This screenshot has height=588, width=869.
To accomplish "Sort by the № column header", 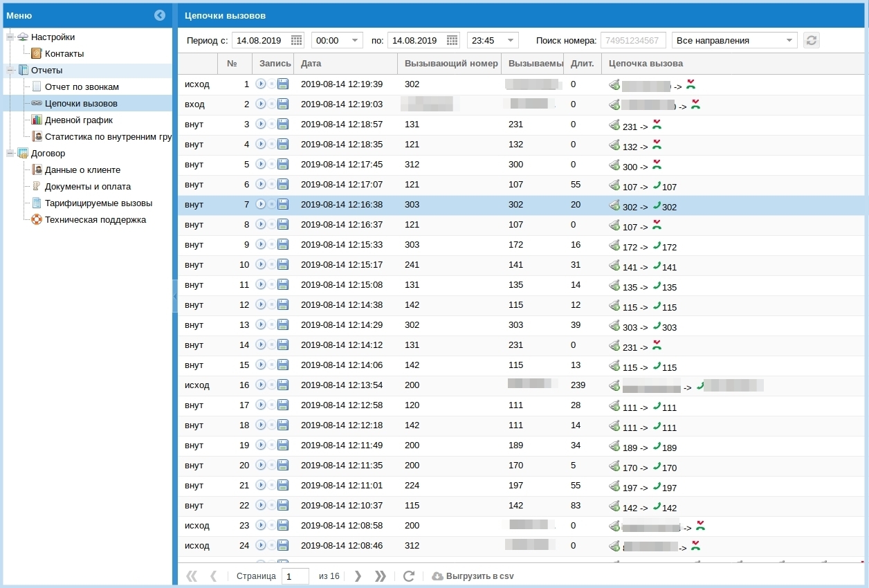I will pyautogui.click(x=235, y=64).
